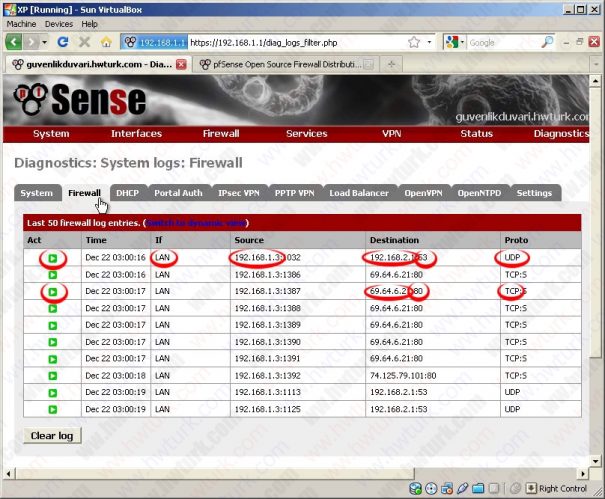605x499 pixels.
Task: Click the browser address bar URL
Action: point(264,42)
